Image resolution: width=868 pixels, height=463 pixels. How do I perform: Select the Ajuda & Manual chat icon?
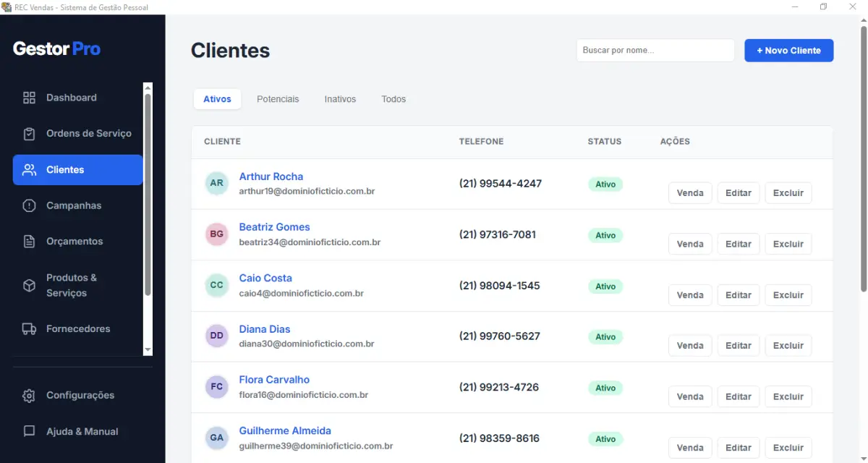29,431
